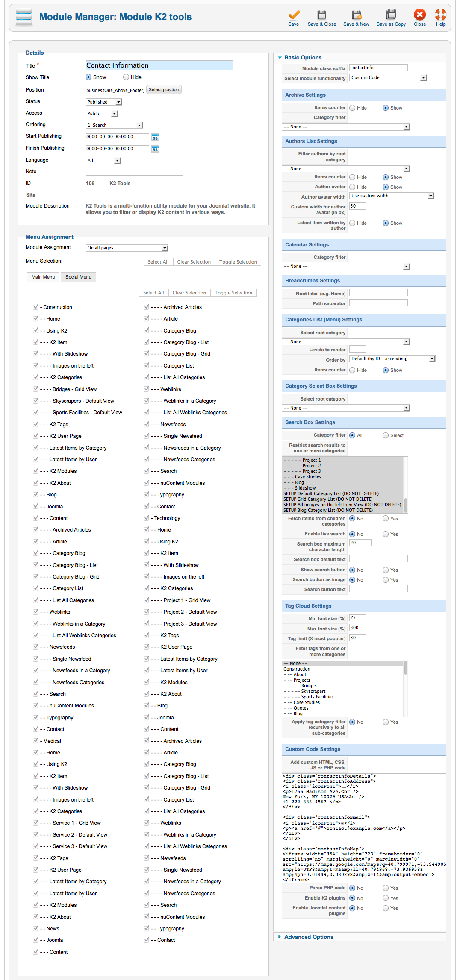
Task: Uncheck the News menu item checkbox
Action: (x=35, y=928)
